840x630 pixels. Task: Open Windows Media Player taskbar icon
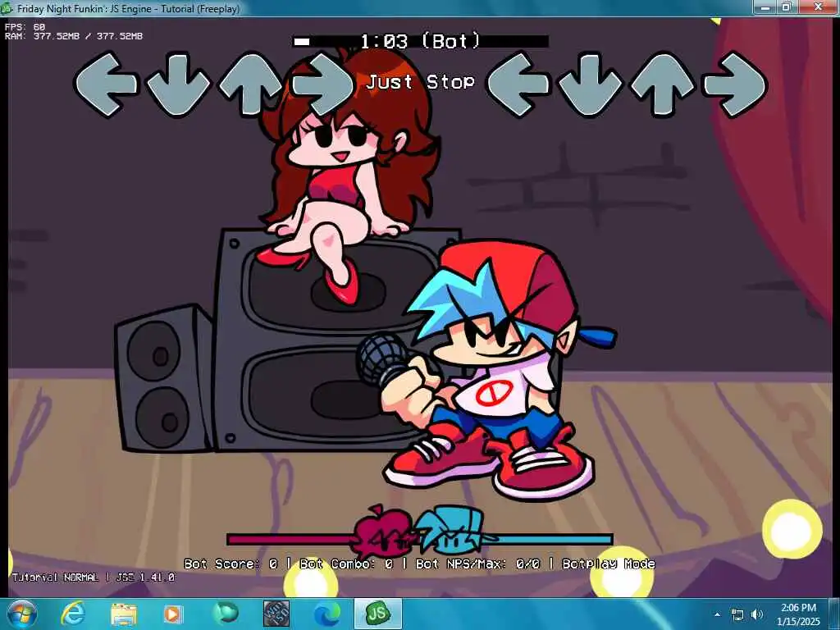[x=172, y=614]
